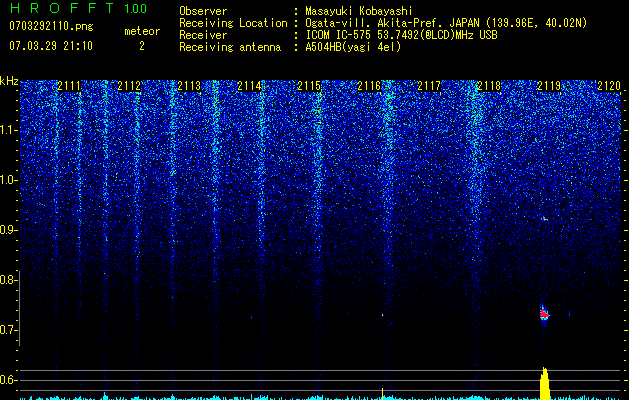
Task: Click the 2120 time marker
Action: tap(609, 86)
